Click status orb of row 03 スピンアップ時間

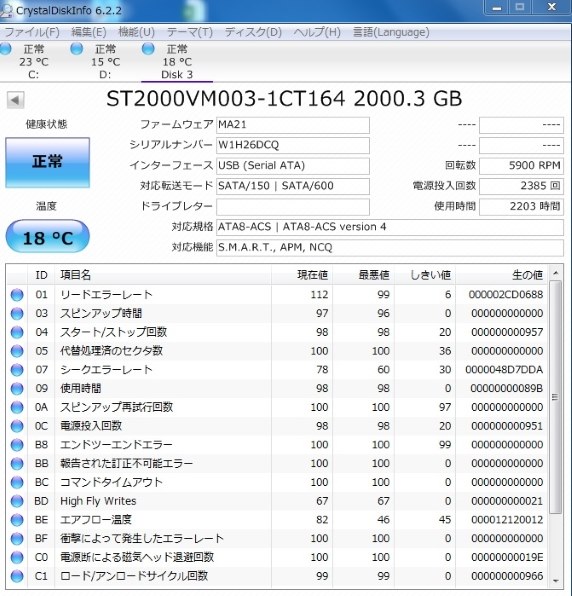click(17, 314)
